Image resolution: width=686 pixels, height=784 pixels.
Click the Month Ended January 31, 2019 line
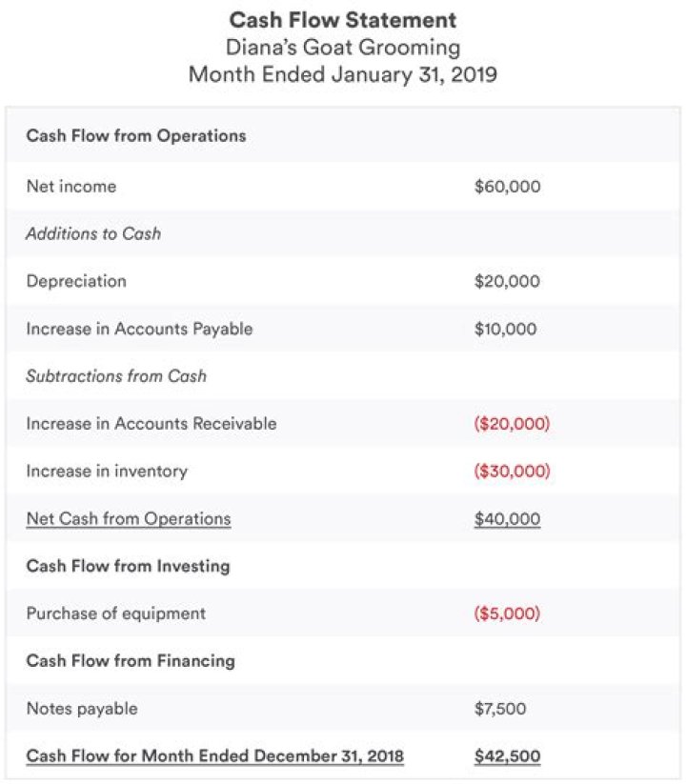point(343,74)
